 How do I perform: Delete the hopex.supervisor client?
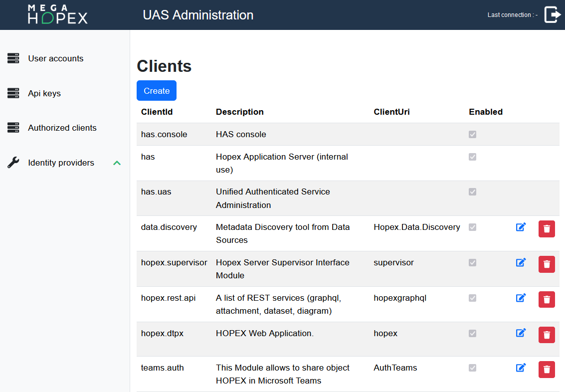(x=547, y=264)
